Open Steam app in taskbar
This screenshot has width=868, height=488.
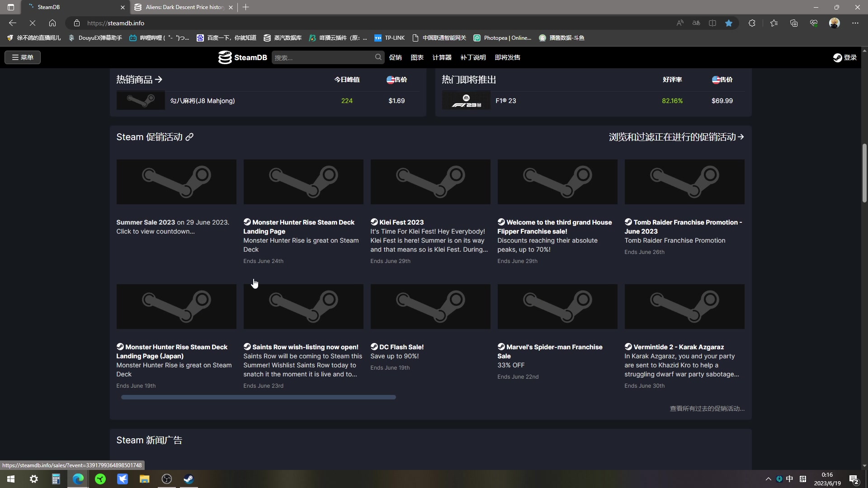(189, 479)
